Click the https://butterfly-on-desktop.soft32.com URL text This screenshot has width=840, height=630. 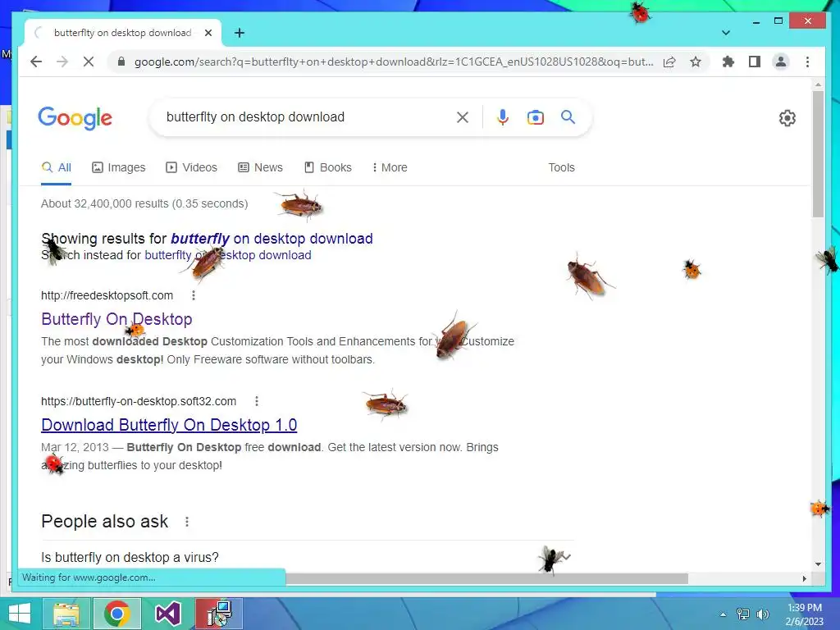138,401
